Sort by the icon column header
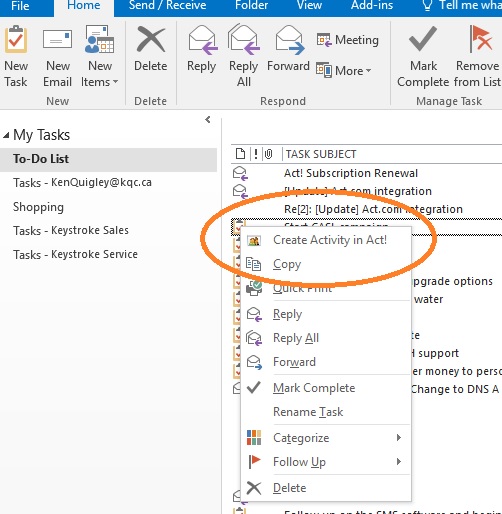The height and width of the screenshot is (514, 502). pos(240,154)
